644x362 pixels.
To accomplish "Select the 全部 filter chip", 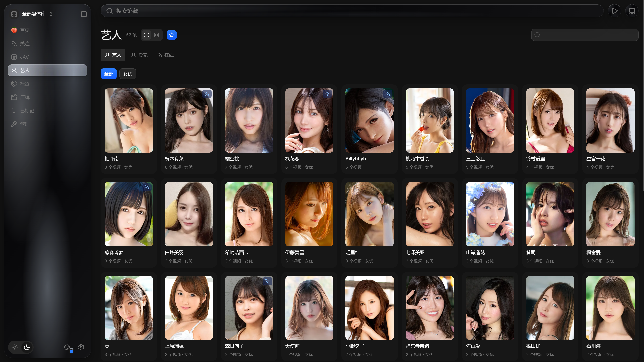I will tap(109, 74).
